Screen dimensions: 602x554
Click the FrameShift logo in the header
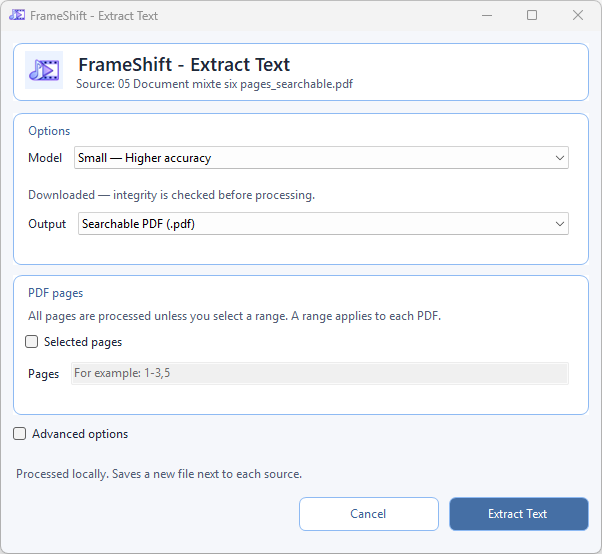pyautogui.click(x=44, y=70)
